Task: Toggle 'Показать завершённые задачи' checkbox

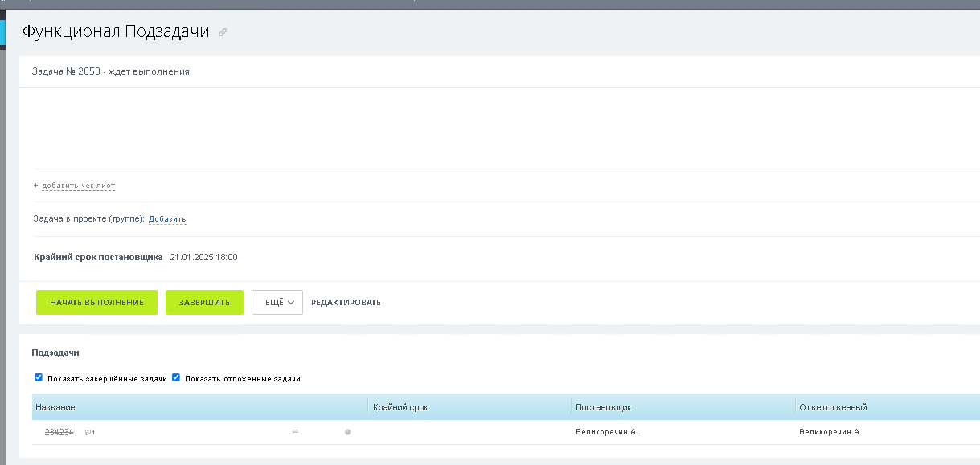Action: [x=39, y=377]
